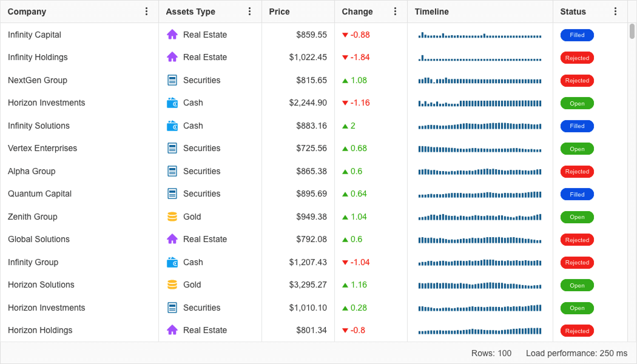The height and width of the screenshot is (364, 637).
Task: Click the gold coins icon for Zenith Group
Action: 172,217
